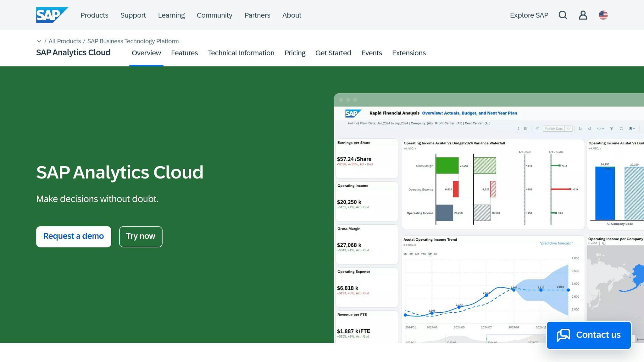
Task: Select the 1M trend range option
Action: (405, 254)
